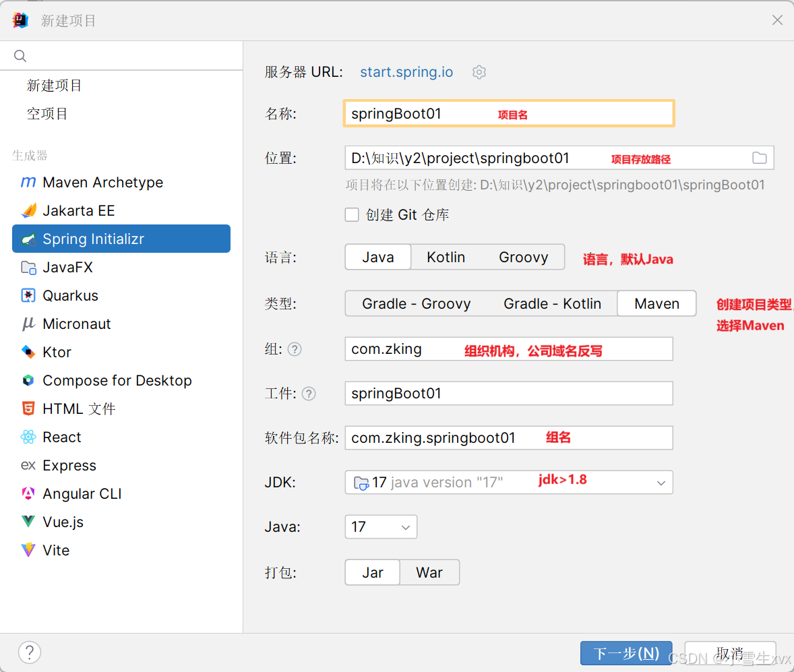The height and width of the screenshot is (672, 794).
Task: Select Groovy as the language
Action: [x=523, y=257]
